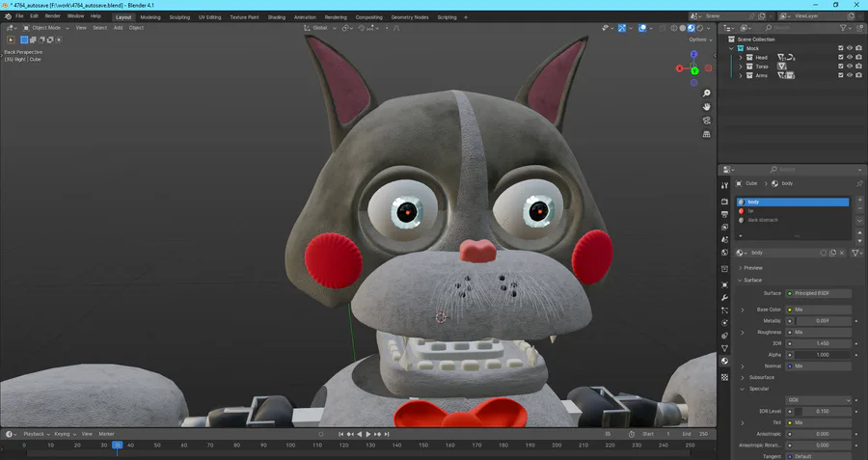Toggle the Snap magnet icon in header
This screenshot has width=868, height=460.
pyautogui.click(x=362, y=28)
